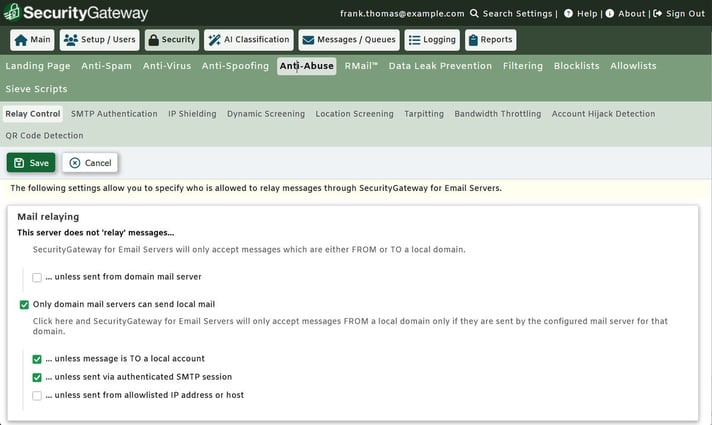The width and height of the screenshot is (712, 425).
Task: Click the Cancel button label
Action: 98,163
